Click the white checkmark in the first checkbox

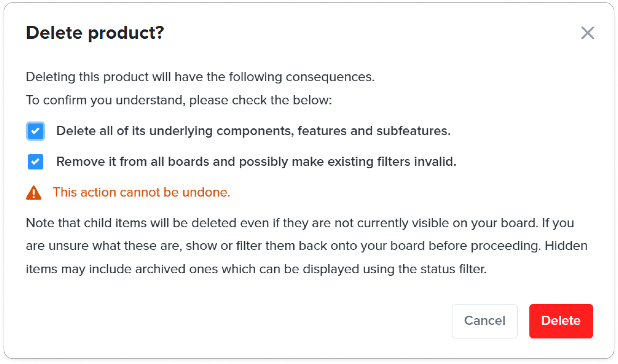(35, 131)
